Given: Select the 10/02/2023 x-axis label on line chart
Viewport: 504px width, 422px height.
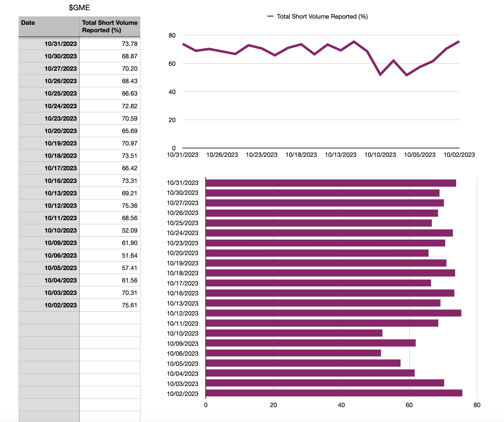Looking at the screenshot, I should [x=459, y=155].
